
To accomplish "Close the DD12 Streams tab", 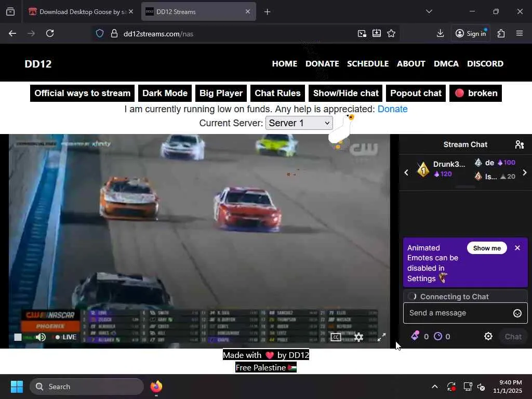I will 248,11.
